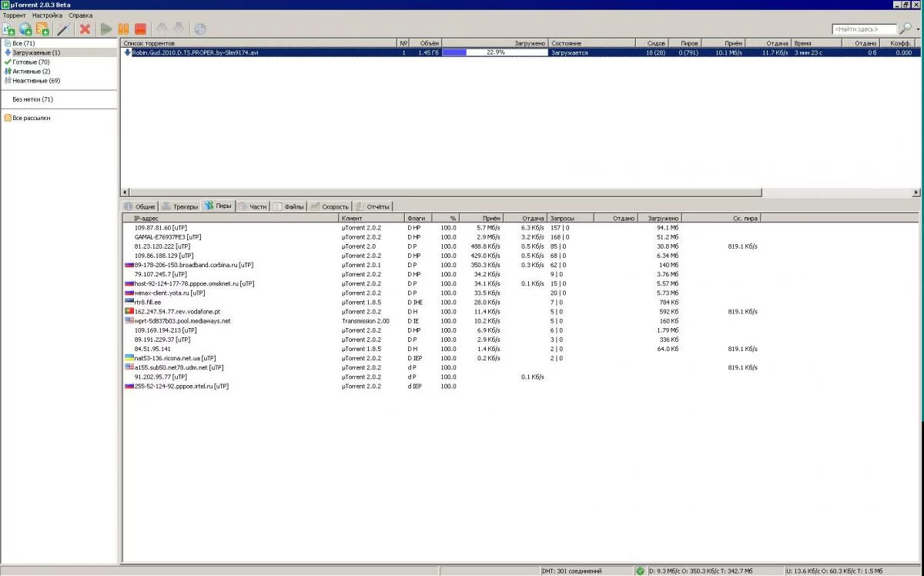Sort torrents by Время column
The height and width of the screenshot is (576, 924).
click(815, 43)
